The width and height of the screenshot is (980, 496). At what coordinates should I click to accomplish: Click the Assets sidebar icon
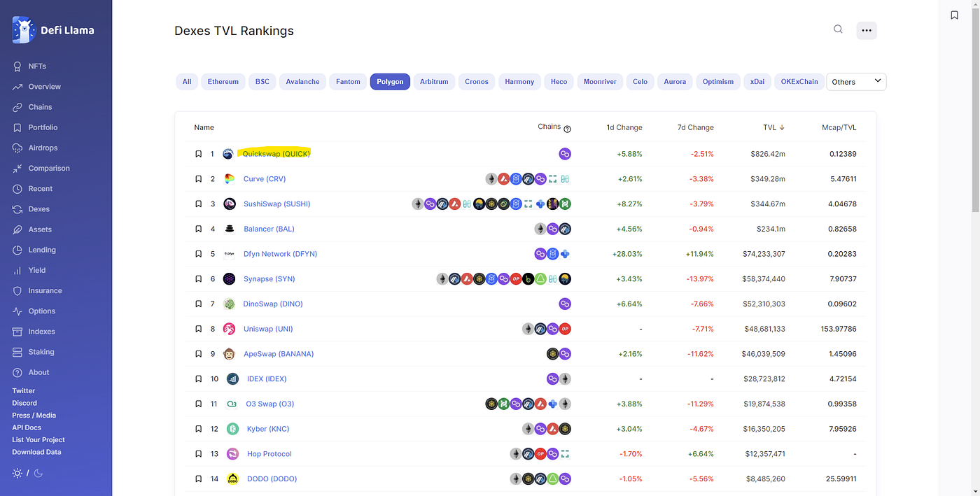(x=17, y=229)
